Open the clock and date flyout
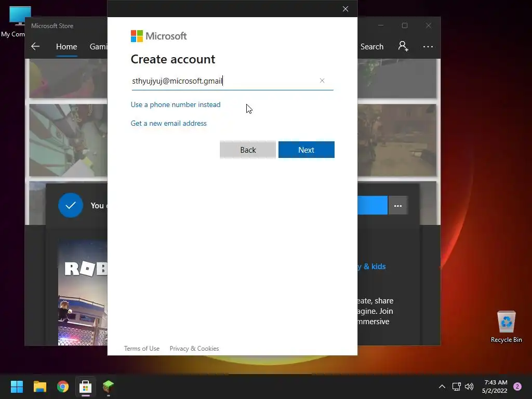The width and height of the screenshot is (532, 399). click(495, 387)
